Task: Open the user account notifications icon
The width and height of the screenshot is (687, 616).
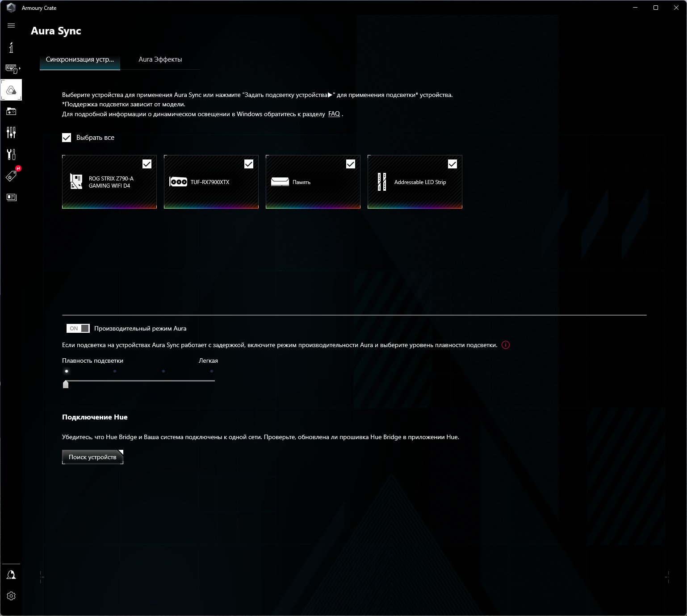Action: tap(11, 574)
